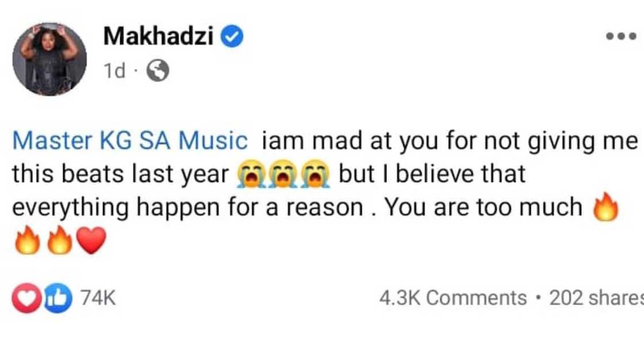The image size is (644, 338).
Task: Open the Master KG SA Music tag
Action: 130,140
